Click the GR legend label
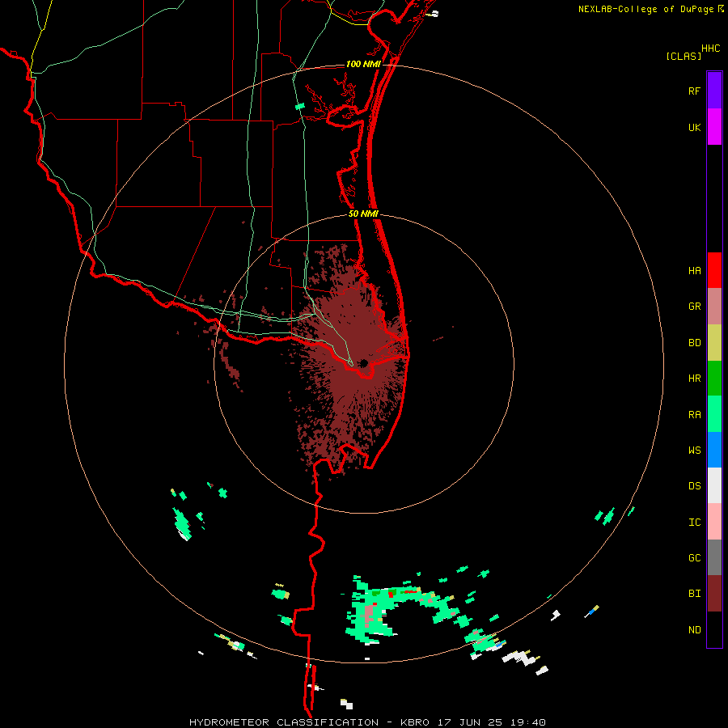The image size is (728, 728). coord(694,307)
